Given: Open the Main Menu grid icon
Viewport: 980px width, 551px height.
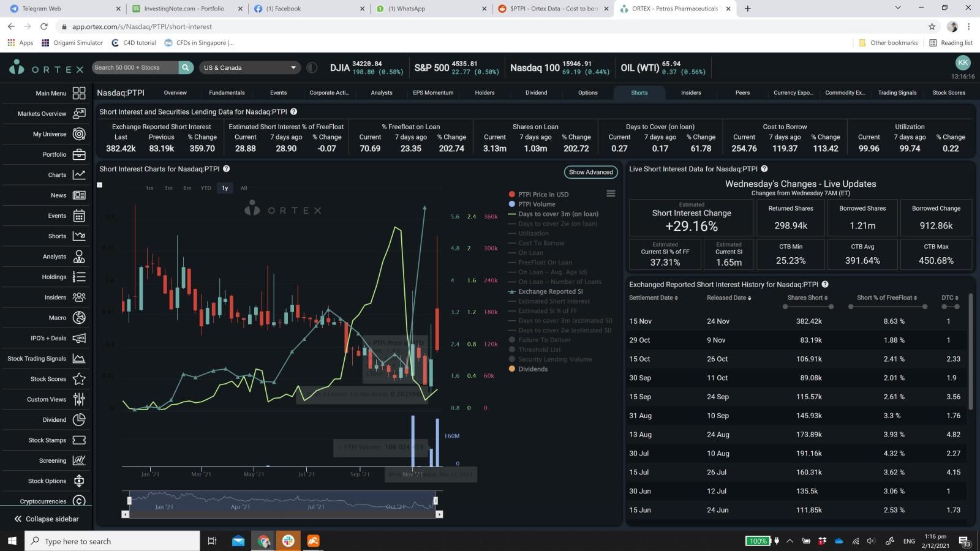Looking at the screenshot, I should tap(79, 93).
